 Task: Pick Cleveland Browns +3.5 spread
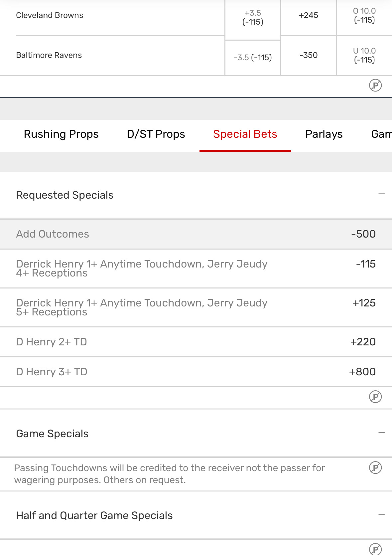[x=253, y=18]
